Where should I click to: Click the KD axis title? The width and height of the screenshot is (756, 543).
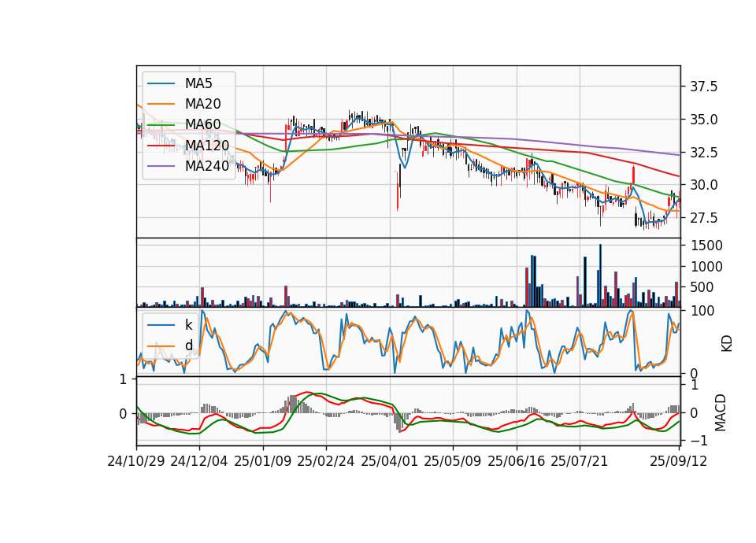pyautogui.click(x=727, y=343)
